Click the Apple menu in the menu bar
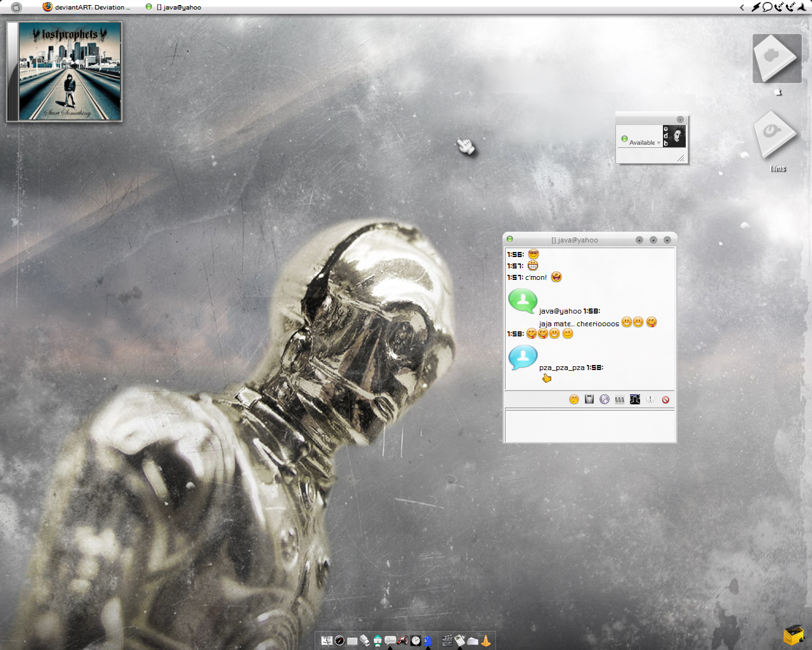This screenshot has width=812, height=650. (x=16, y=7)
